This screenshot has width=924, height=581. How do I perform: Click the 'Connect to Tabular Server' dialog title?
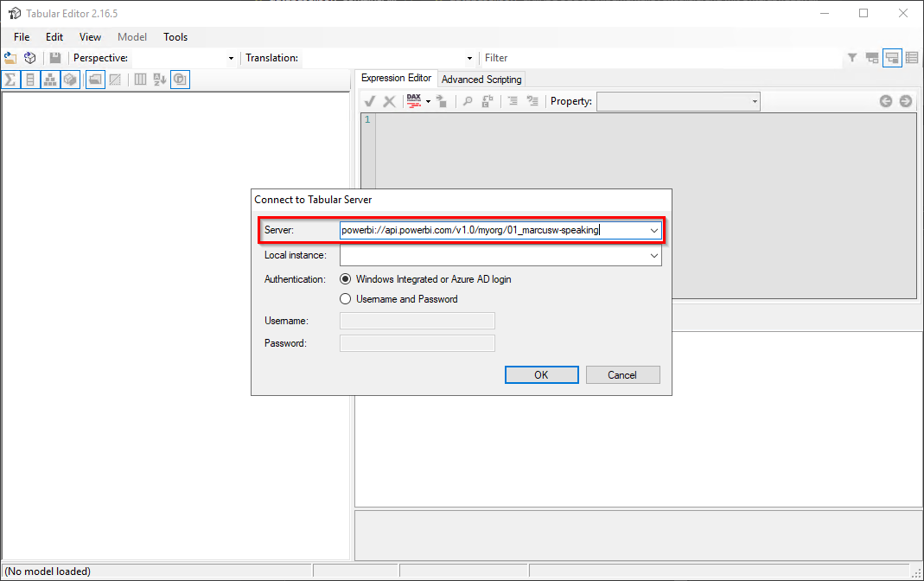313,200
